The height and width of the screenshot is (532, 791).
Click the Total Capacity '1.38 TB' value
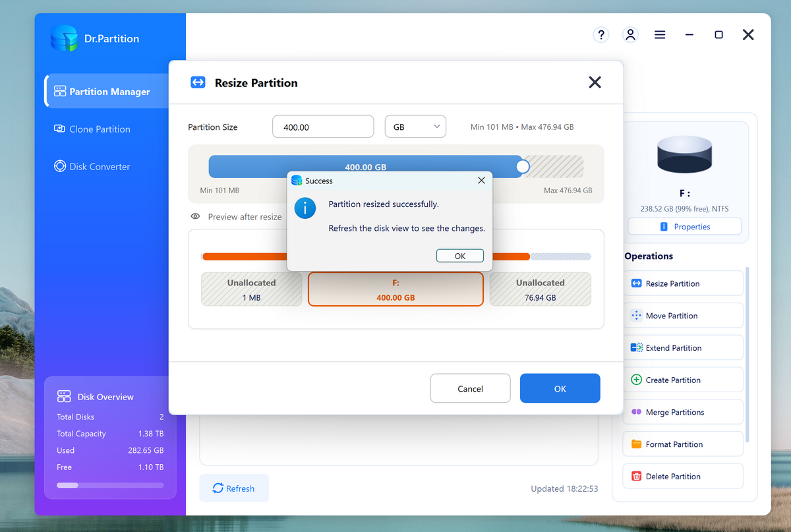pyautogui.click(x=151, y=434)
